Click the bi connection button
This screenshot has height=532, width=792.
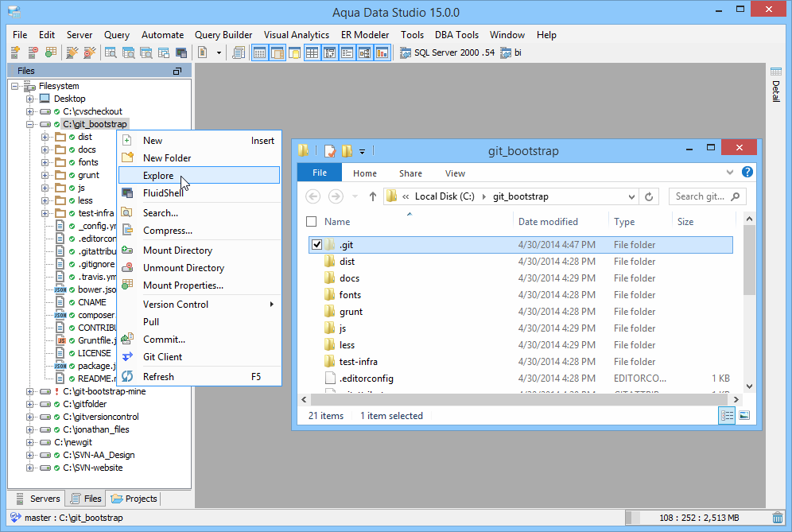511,52
